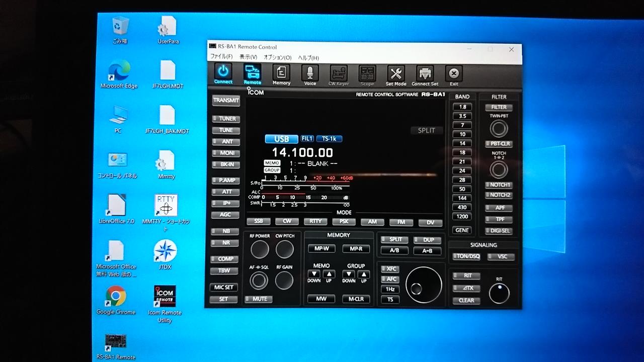Enable the P.AMP preamp button
644x362 pixels.
226,180
